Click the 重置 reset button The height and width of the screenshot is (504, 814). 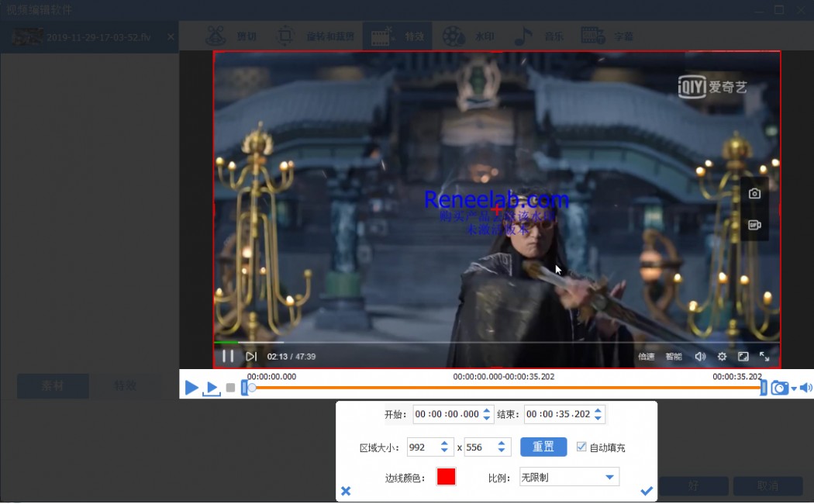coord(543,447)
